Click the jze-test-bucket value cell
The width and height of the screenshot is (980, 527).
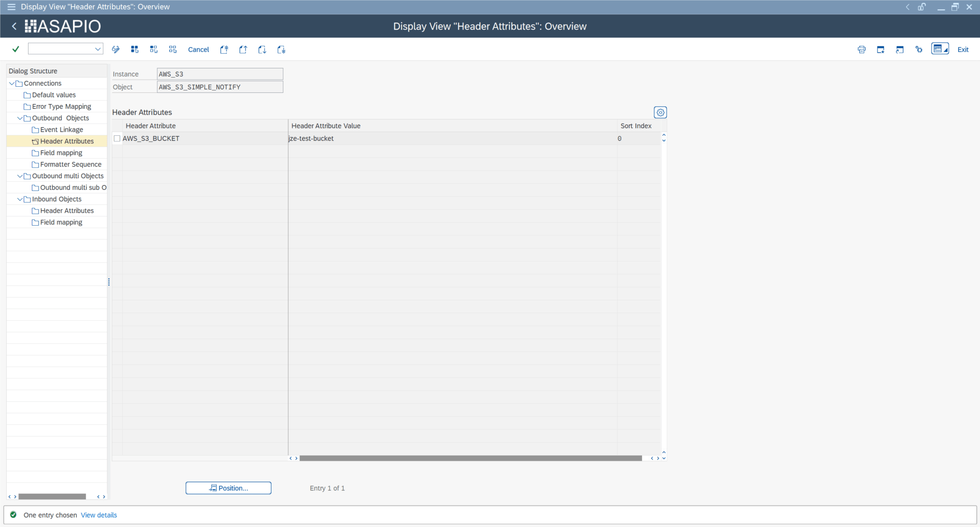[452, 138]
